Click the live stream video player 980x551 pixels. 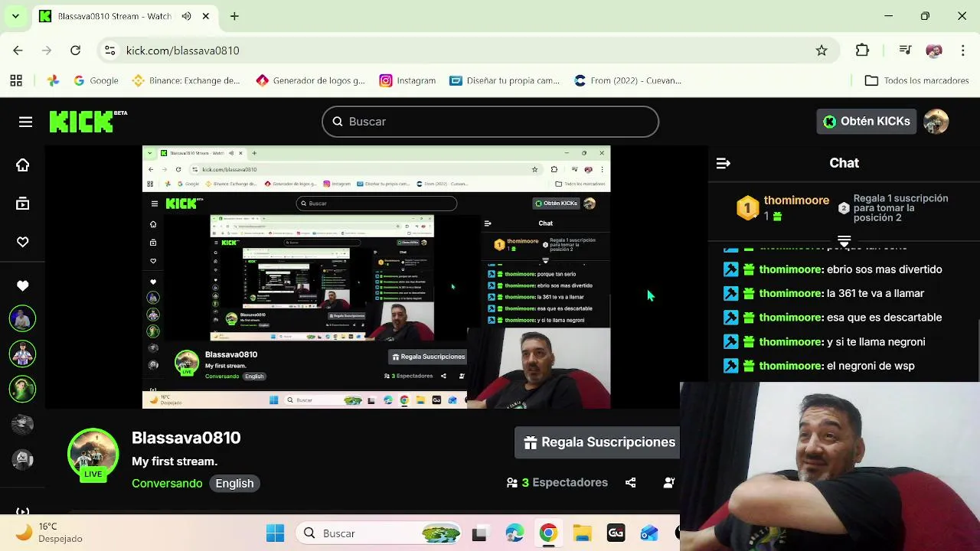coord(376,277)
